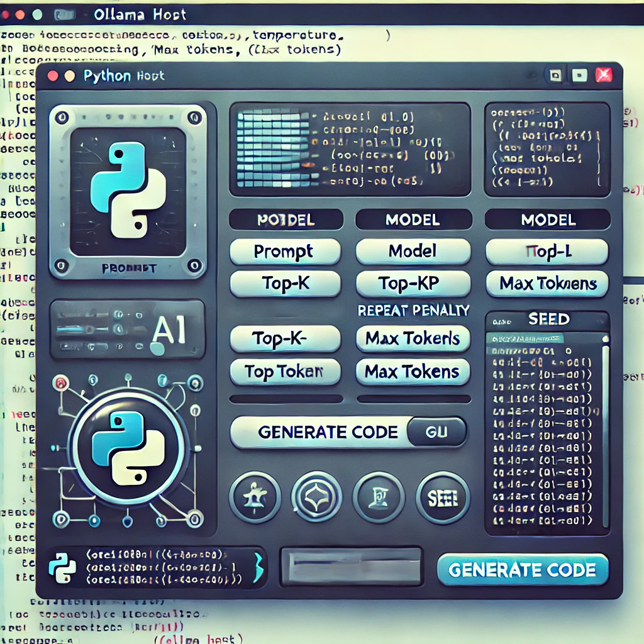Click the small Python icon beside the bottom code snippet
This screenshot has height=644, width=644.
(x=63, y=567)
